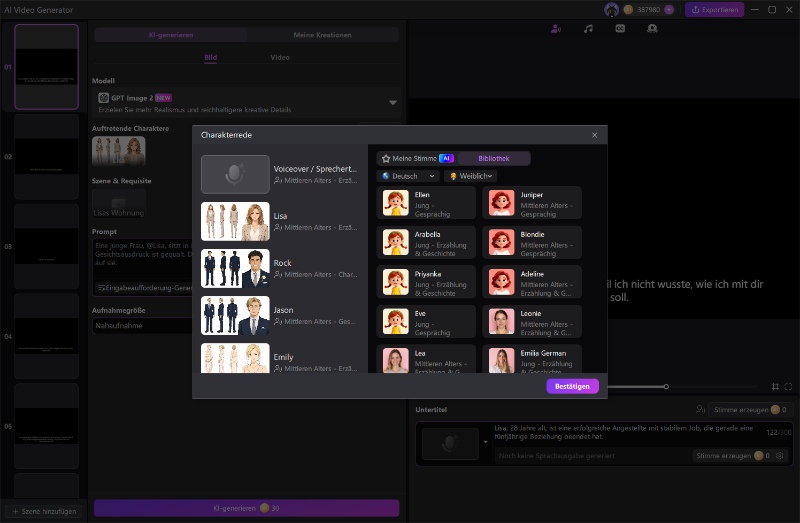Switch to the Meine Stimme tab

pos(417,159)
